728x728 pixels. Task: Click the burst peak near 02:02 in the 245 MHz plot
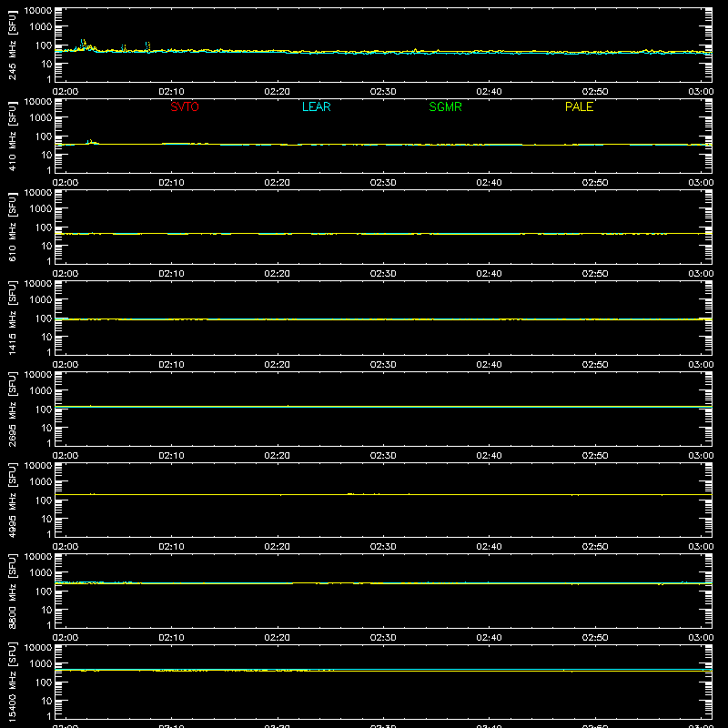83,43
